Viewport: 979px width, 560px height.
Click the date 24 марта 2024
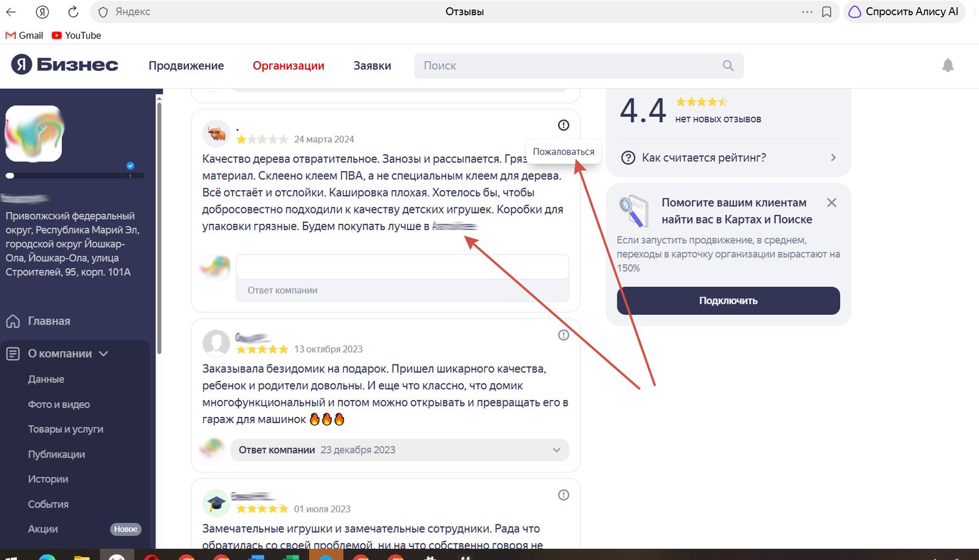coord(324,139)
